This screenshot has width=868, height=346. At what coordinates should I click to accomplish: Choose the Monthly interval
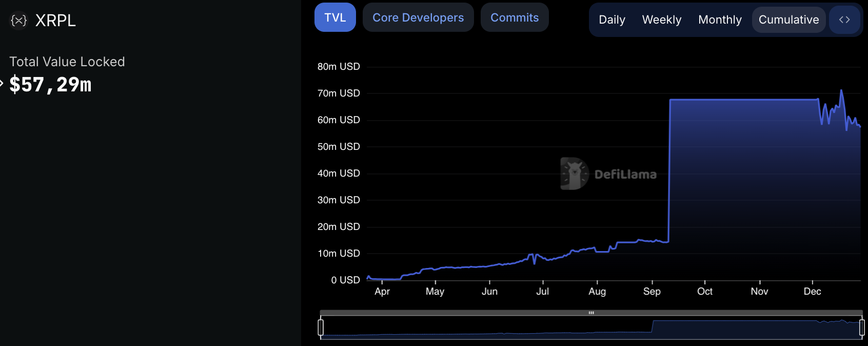720,20
